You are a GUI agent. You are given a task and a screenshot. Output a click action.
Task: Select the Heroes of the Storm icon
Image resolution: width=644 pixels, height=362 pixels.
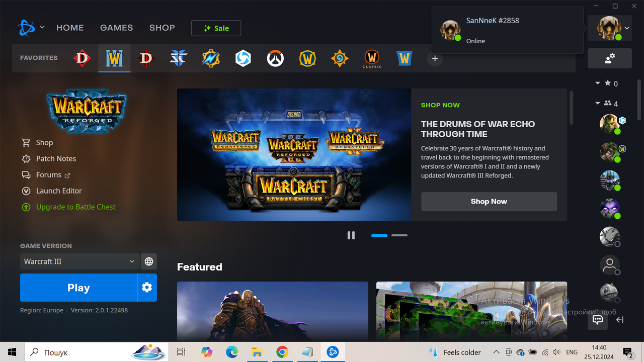(243, 58)
